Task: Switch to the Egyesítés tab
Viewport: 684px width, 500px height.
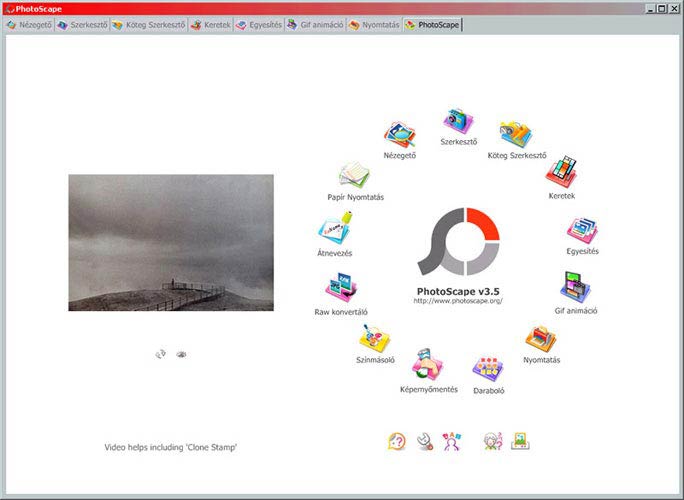Action: pyautogui.click(x=259, y=23)
